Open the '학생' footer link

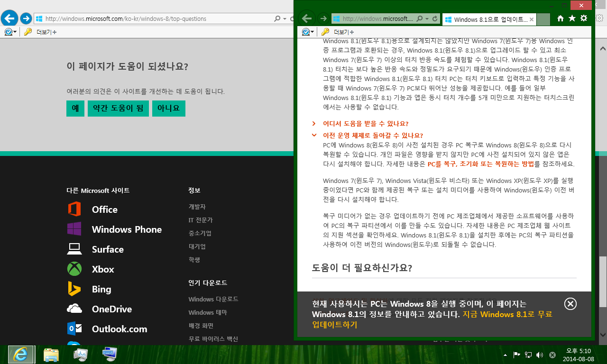[x=194, y=260]
